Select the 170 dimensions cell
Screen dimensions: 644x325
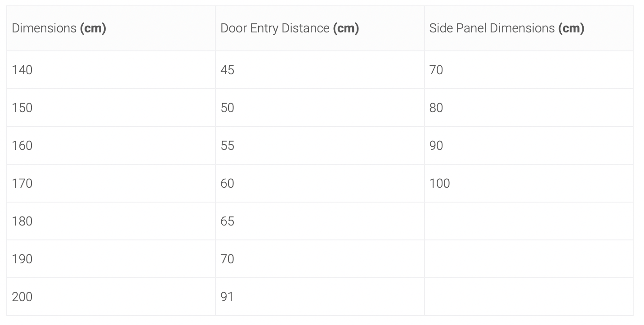(111, 183)
